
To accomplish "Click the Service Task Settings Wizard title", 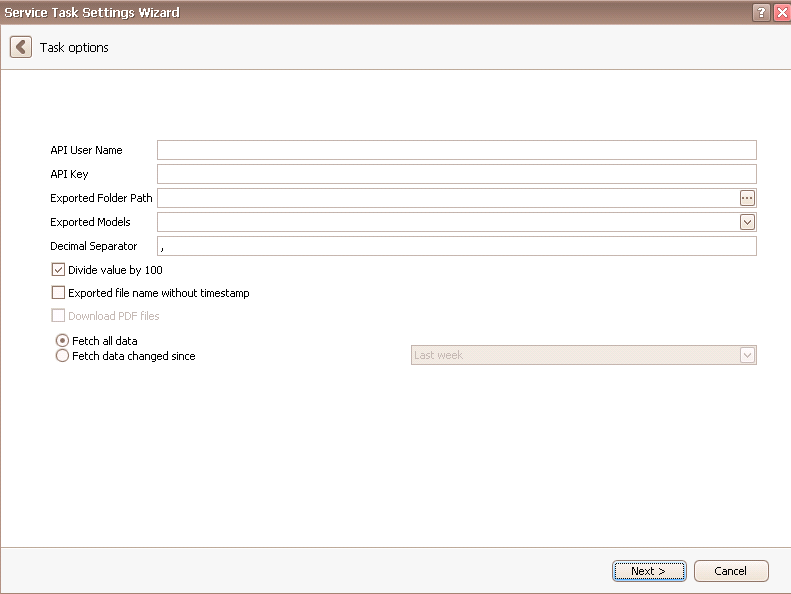I will pos(92,13).
